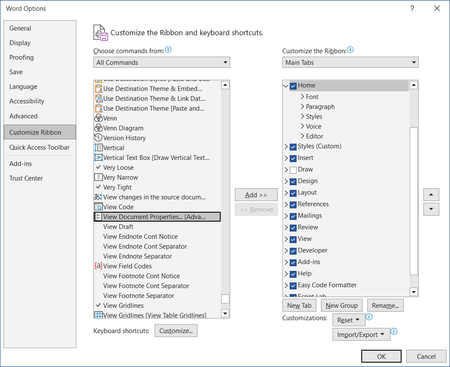450x367 pixels.
Task: Click the Venn command icon
Action: pos(98,118)
